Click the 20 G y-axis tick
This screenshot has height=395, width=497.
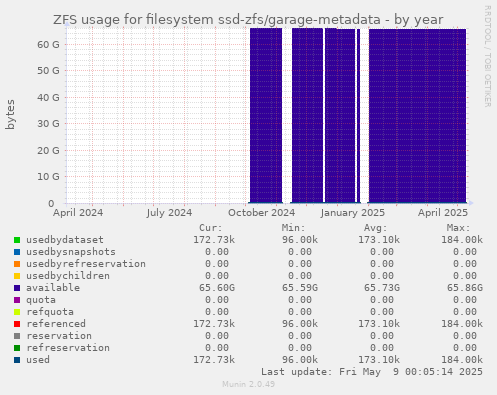click(x=48, y=150)
